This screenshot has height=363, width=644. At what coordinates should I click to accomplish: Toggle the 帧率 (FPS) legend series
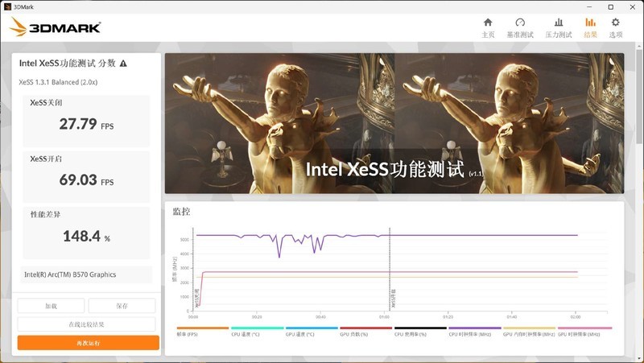coord(203,332)
